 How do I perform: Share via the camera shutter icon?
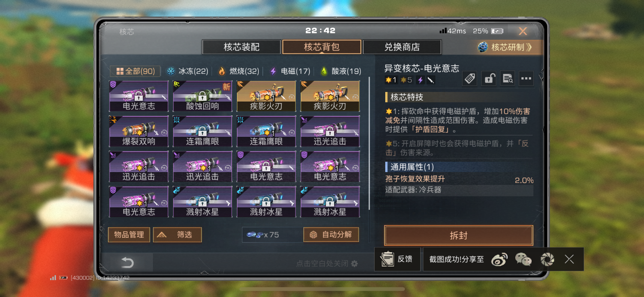[x=547, y=259]
